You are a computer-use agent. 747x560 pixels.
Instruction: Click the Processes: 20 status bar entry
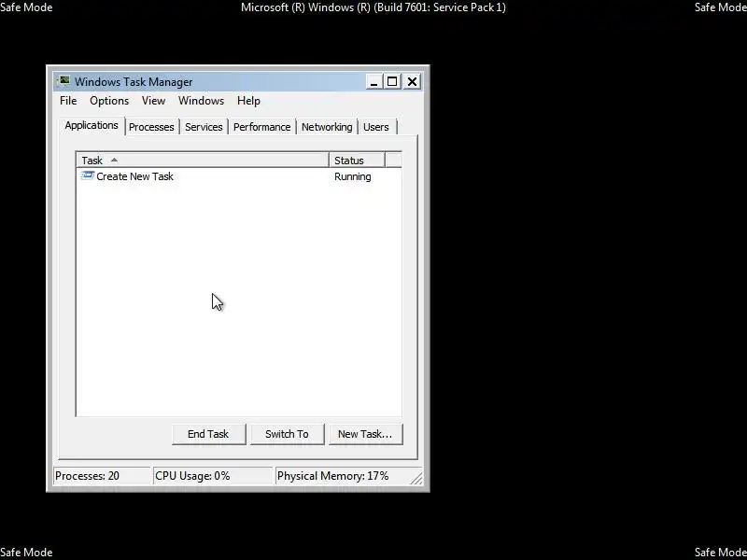102,476
